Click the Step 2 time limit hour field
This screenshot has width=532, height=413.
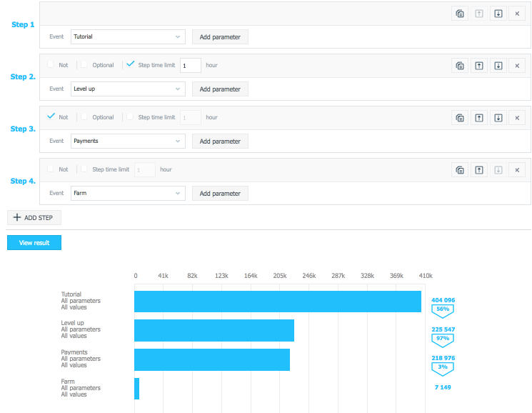point(190,66)
